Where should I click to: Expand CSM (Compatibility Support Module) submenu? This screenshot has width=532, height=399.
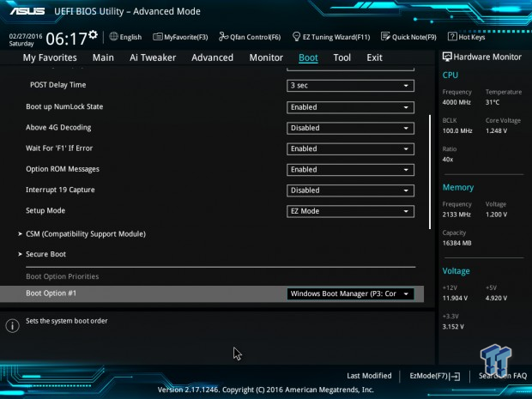(x=86, y=233)
